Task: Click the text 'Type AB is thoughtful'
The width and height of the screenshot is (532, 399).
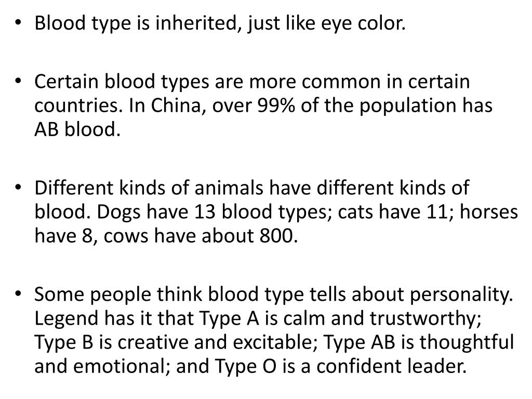Action: tap(419, 342)
